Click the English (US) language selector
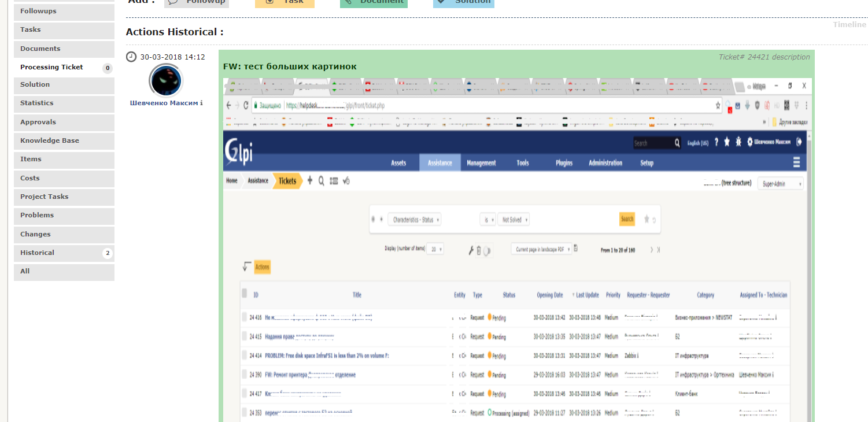The height and width of the screenshot is (422, 868). pyautogui.click(x=699, y=142)
